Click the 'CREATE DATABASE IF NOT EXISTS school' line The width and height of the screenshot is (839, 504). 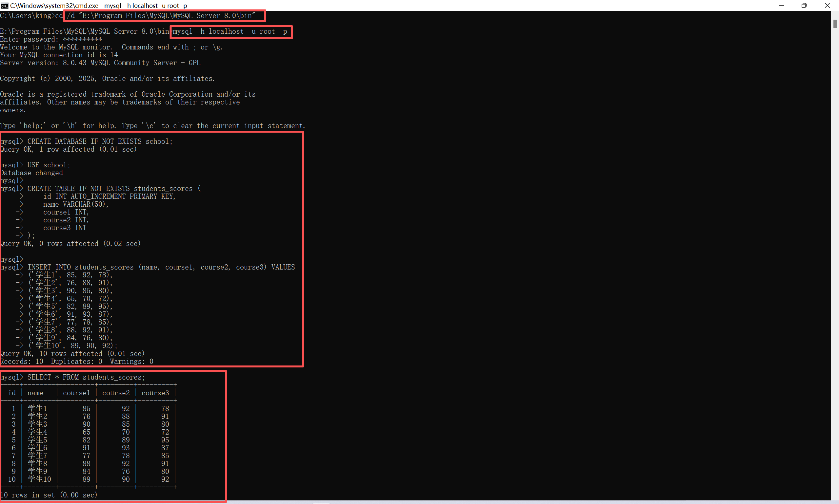click(x=100, y=141)
